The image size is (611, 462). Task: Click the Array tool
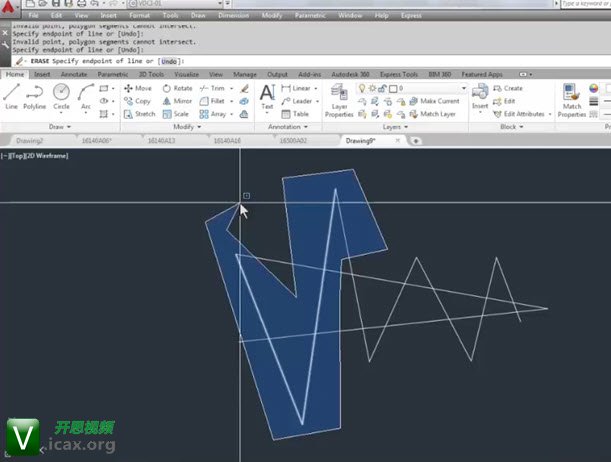213,114
